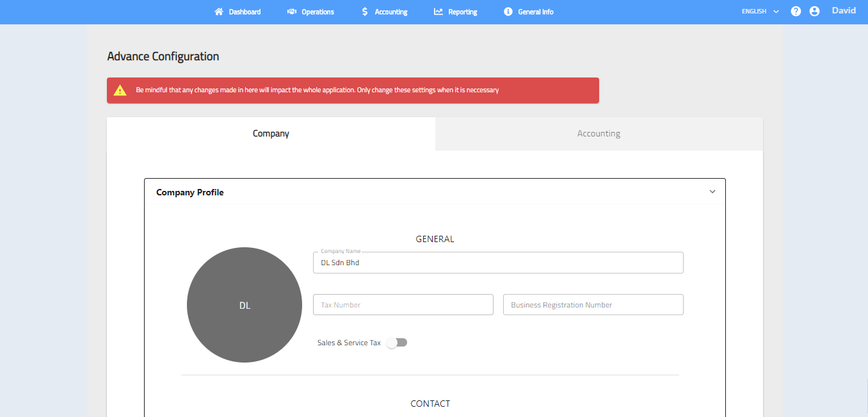Click the DL company logo circle
The image size is (868, 417).
pos(245,305)
